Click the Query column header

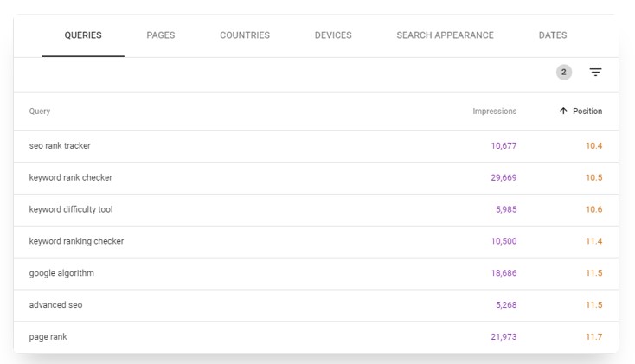click(x=40, y=111)
